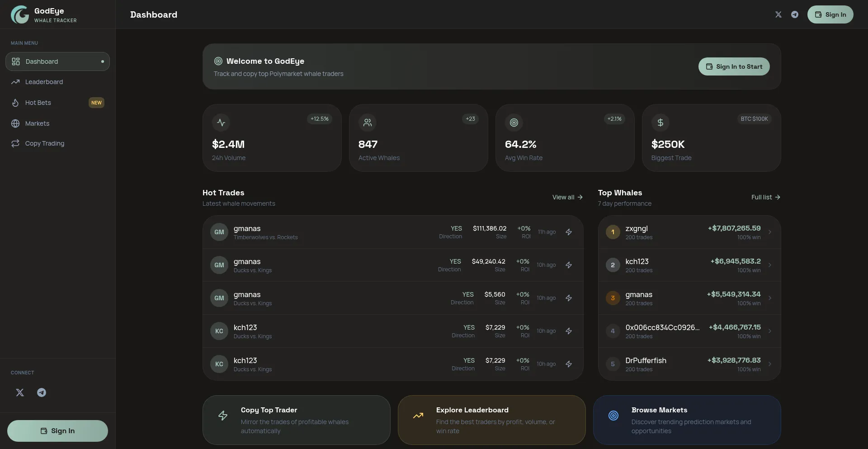Image resolution: width=868 pixels, height=449 pixels.
Task: Click View all link for Hot Trades
Action: [x=567, y=197]
